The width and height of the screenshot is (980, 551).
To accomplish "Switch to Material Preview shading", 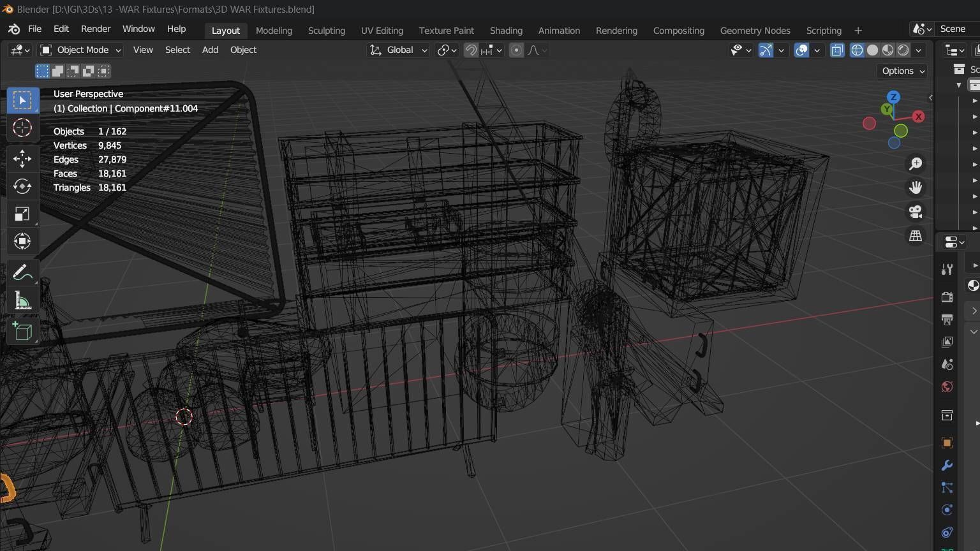I will click(x=887, y=50).
